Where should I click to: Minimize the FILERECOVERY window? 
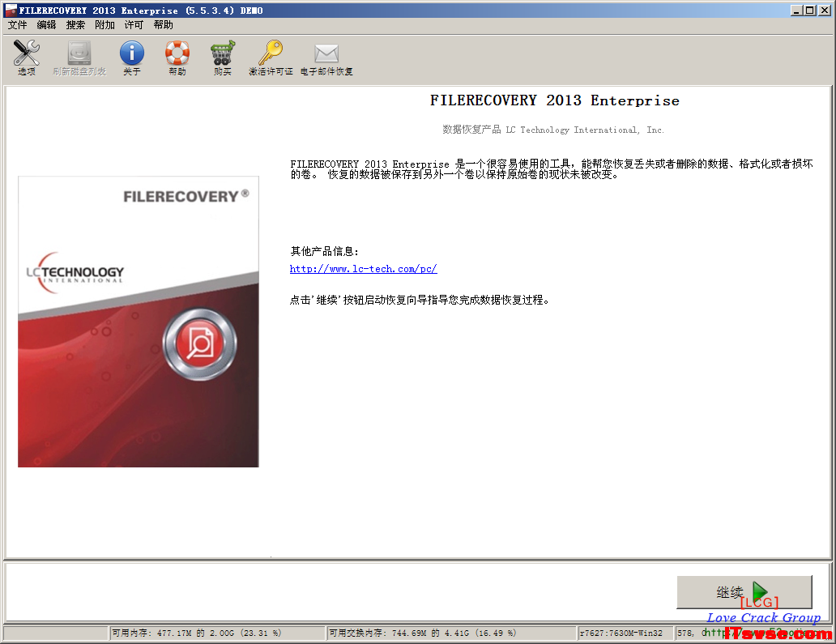[796, 11]
